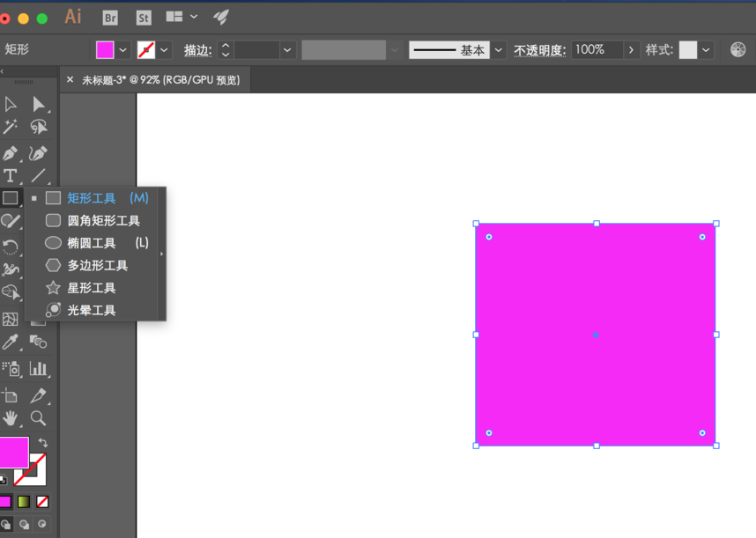The width and height of the screenshot is (756, 538).
Task: Select the Column Graph tool
Action: (x=38, y=368)
